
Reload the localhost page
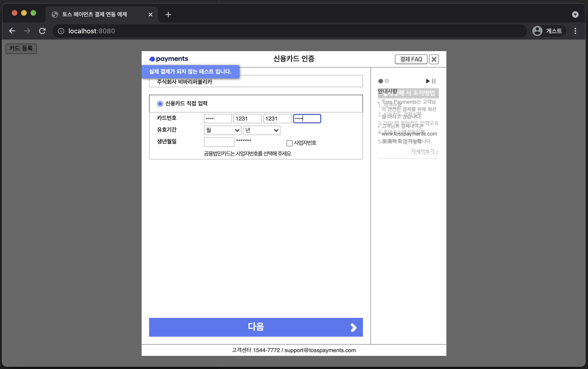tap(42, 31)
